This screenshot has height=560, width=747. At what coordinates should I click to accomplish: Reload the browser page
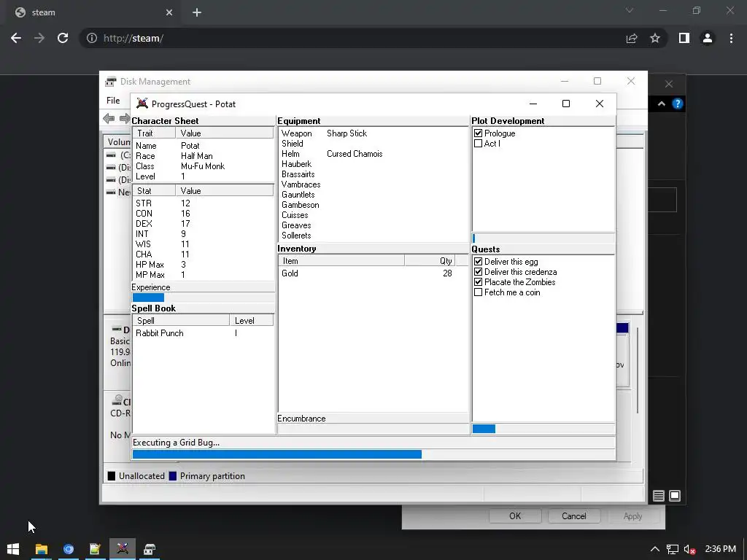click(63, 38)
